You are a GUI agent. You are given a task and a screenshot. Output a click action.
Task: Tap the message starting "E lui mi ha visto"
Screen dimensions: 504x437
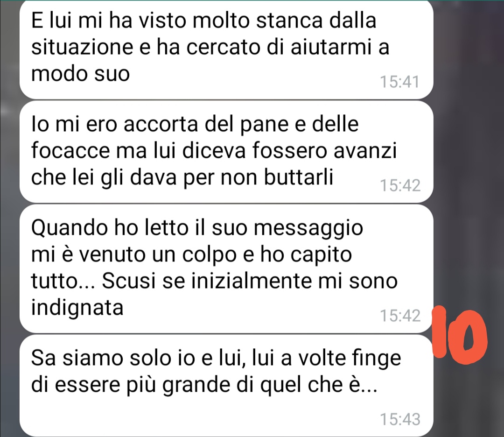pyautogui.click(x=226, y=50)
